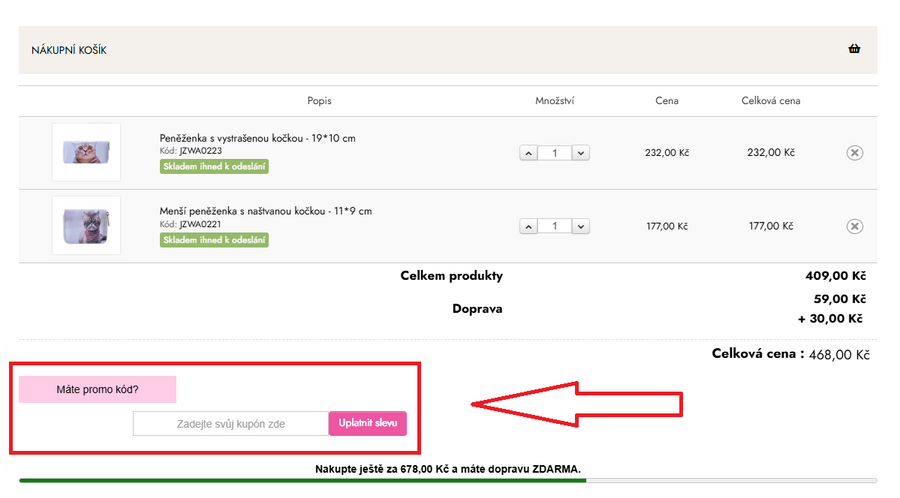Open thumbnail of the scared cat wallet

click(x=86, y=152)
